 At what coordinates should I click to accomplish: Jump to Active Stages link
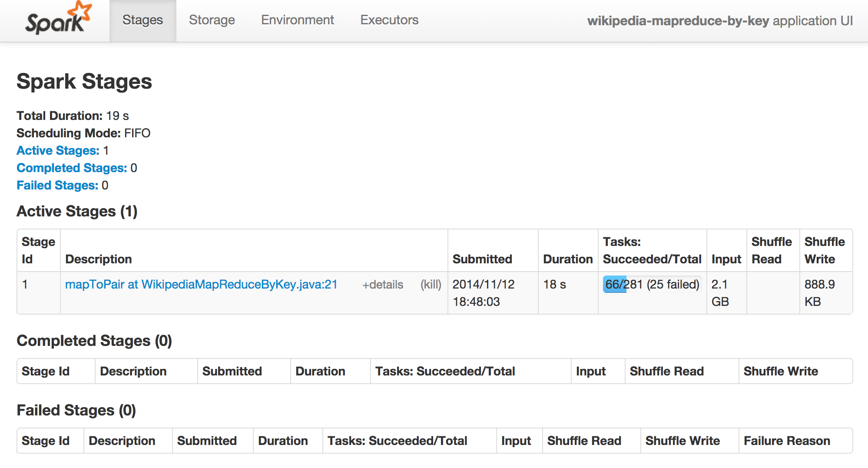[x=58, y=150]
